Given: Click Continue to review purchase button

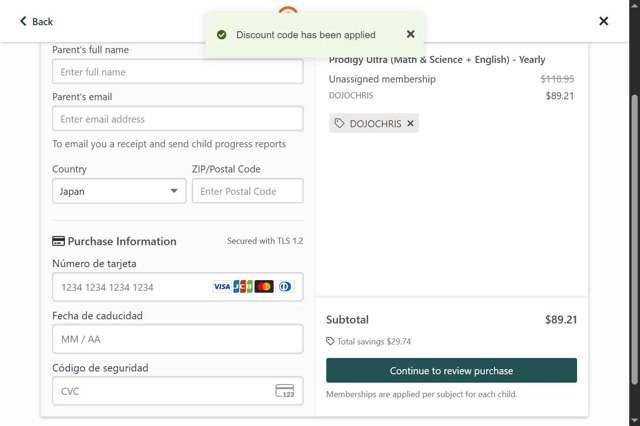Looking at the screenshot, I should click(x=451, y=370).
